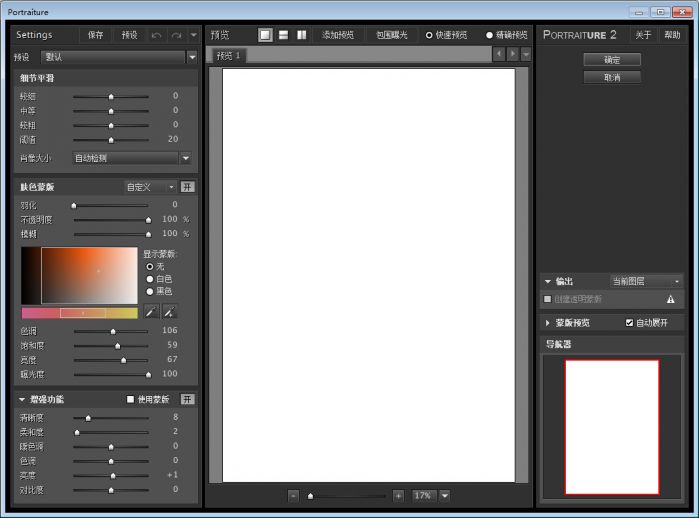Click the 确定 button
Screen dimensions: 699x518
click(612, 60)
